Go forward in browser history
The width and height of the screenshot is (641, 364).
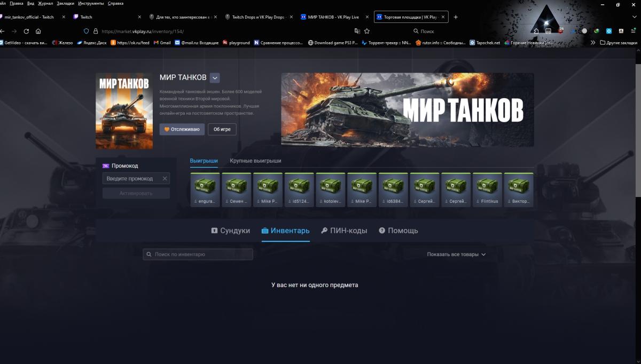tap(14, 31)
